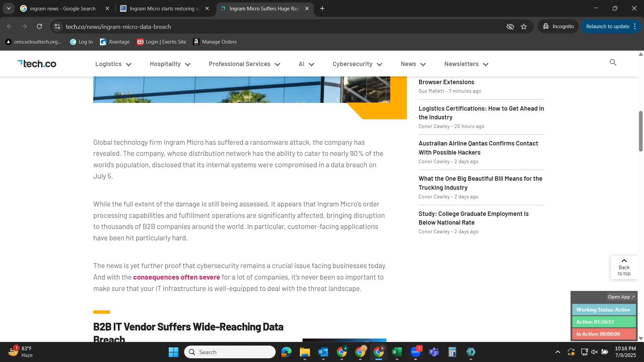The width and height of the screenshot is (644, 362).
Task: Click the scrollbar down arrow
Action: coord(640,339)
